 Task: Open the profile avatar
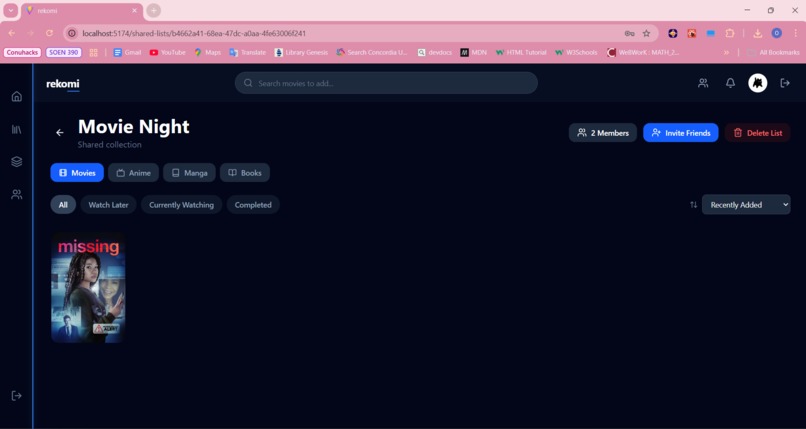757,83
